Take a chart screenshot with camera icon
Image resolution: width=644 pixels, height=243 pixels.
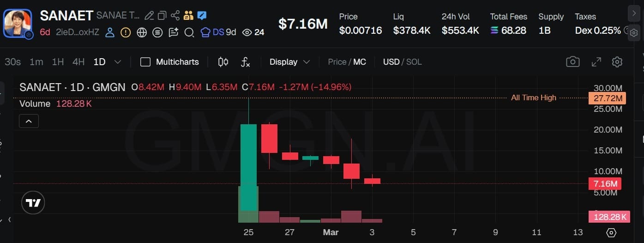[572, 62]
